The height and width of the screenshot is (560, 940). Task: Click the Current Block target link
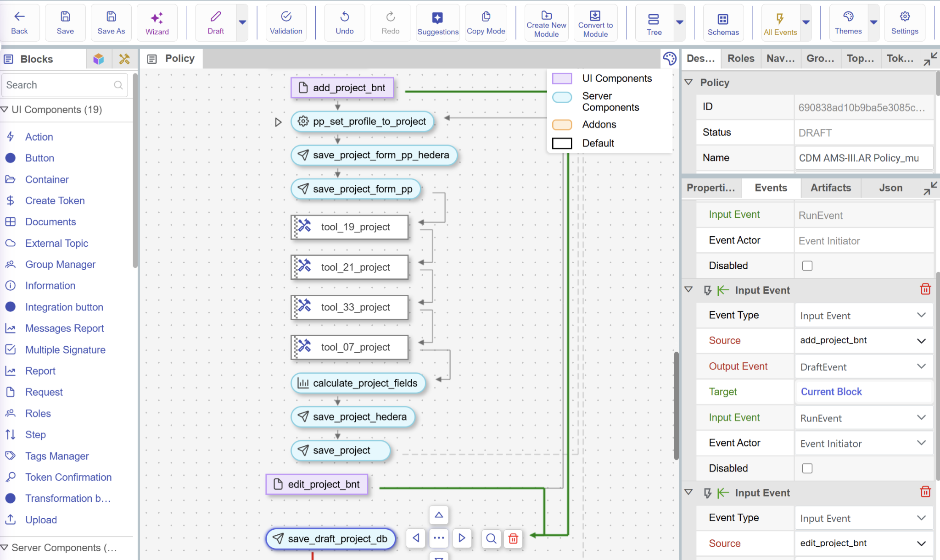click(x=831, y=392)
